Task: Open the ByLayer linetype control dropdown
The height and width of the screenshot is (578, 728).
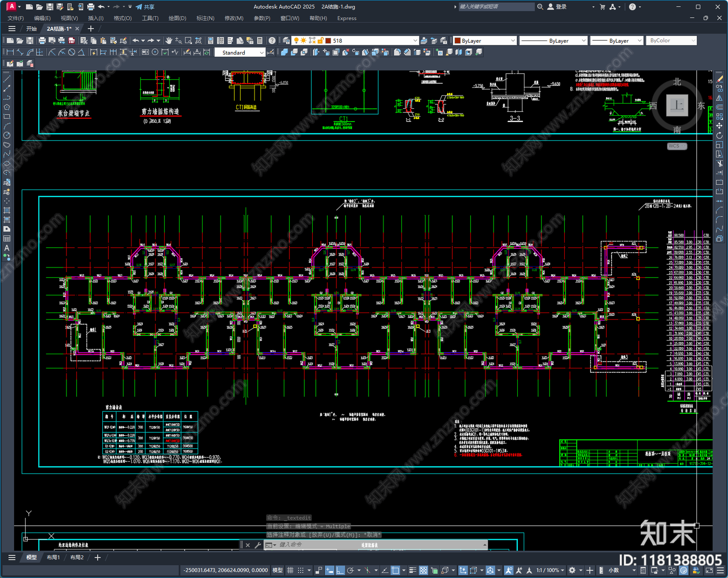Action: click(584, 41)
